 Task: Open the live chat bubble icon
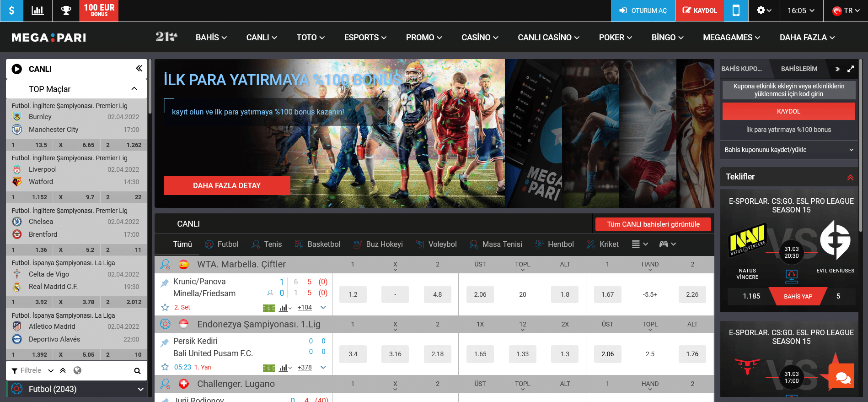[842, 376]
